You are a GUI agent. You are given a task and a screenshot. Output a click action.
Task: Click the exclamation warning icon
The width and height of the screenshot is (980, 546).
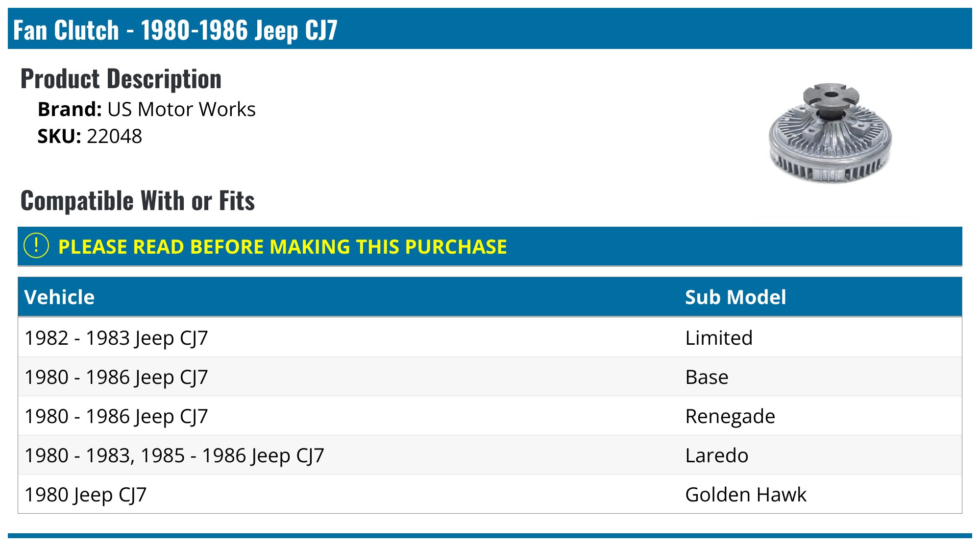(36, 246)
